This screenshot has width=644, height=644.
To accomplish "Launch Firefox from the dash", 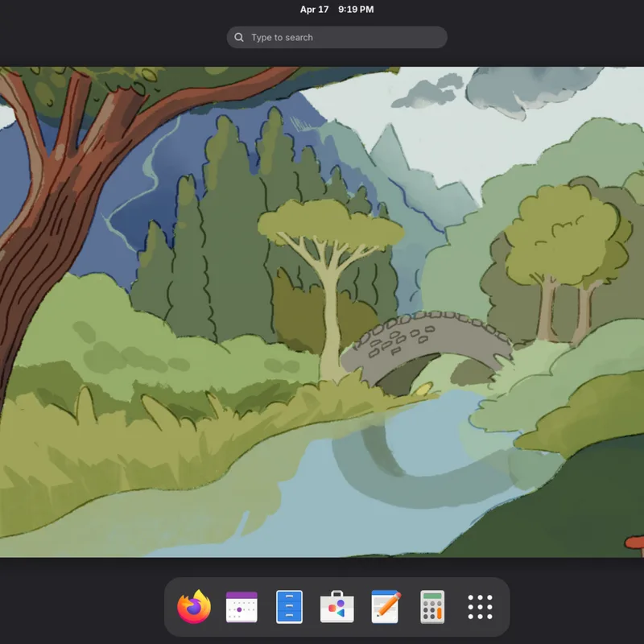I will 194,607.
